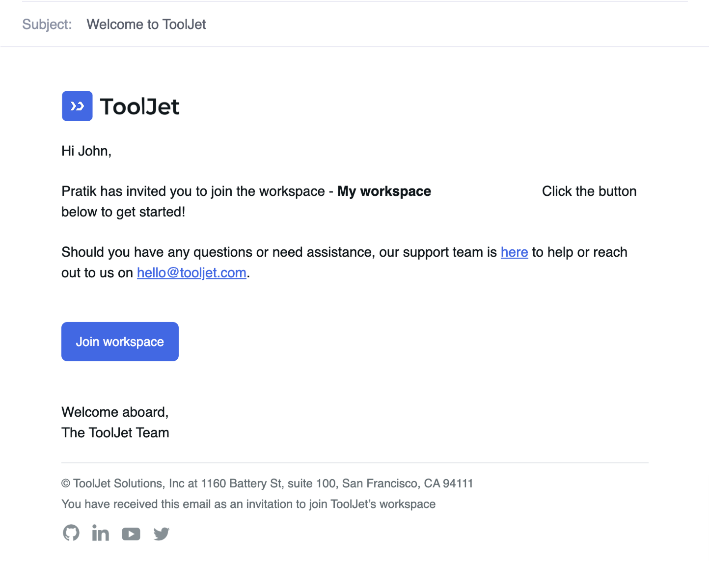Viewport: 709px width, 588px height.
Task: Click the "Welcome aboard," sign-off line
Action: [x=115, y=412]
